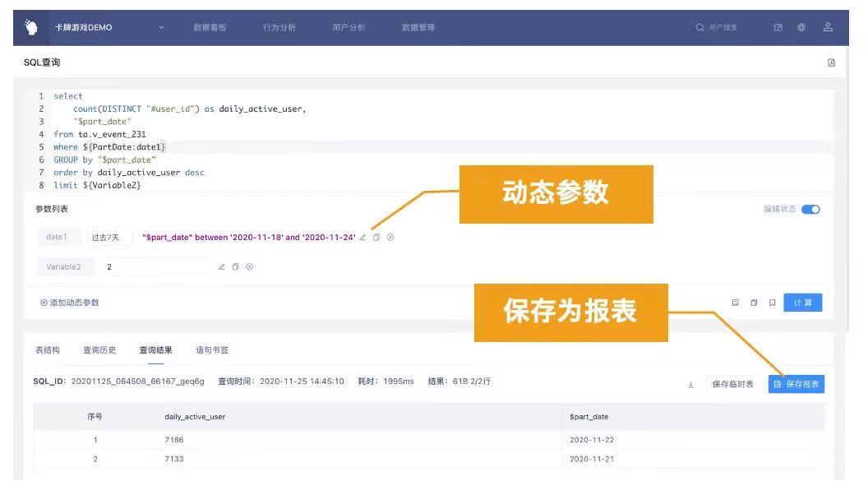The height and width of the screenshot is (495, 868).
Task: Open the 行为分析 navigation menu
Action: (279, 27)
